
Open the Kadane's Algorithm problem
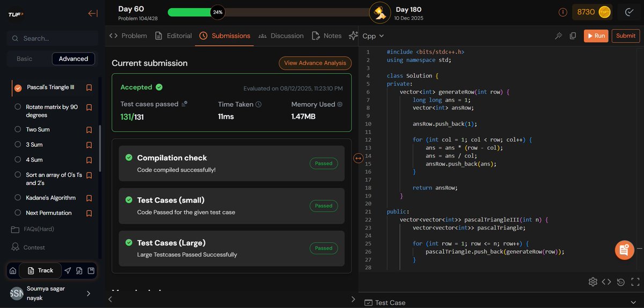(x=51, y=198)
